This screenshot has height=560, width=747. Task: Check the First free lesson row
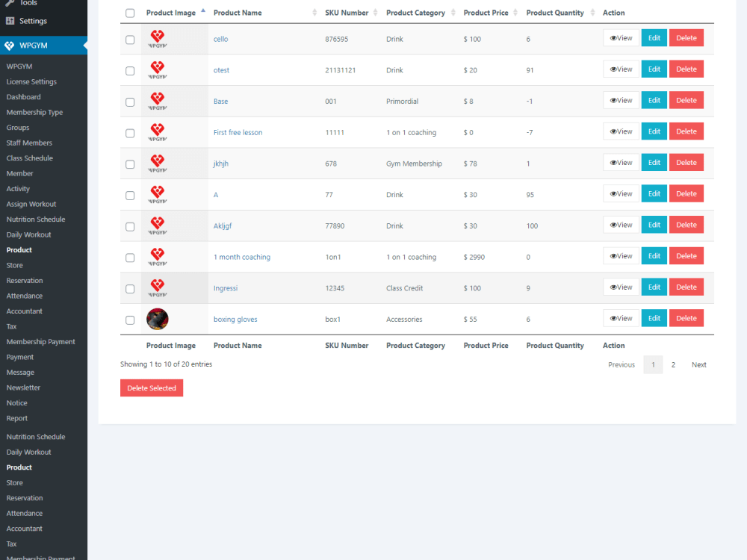(x=130, y=134)
